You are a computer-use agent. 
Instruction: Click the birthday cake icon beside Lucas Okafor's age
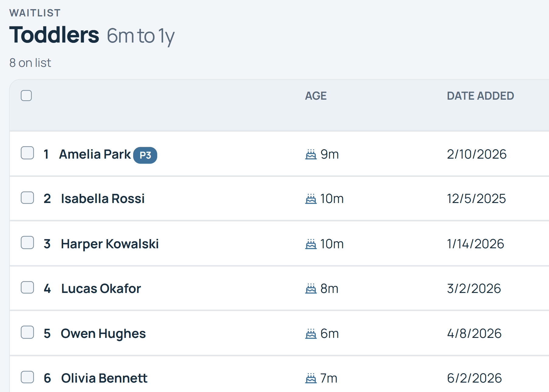pos(311,288)
